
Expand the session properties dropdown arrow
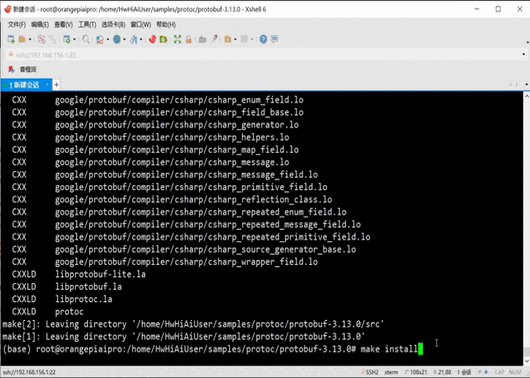coord(74,40)
